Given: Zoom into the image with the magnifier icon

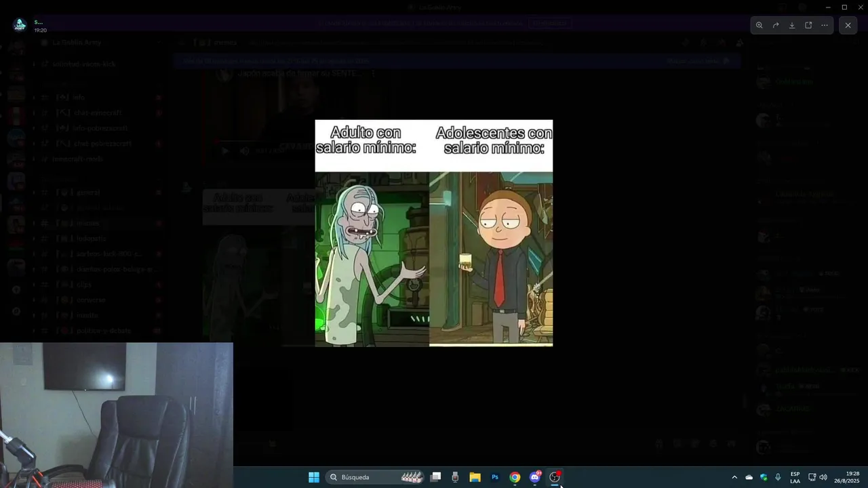Looking at the screenshot, I should (759, 25).
